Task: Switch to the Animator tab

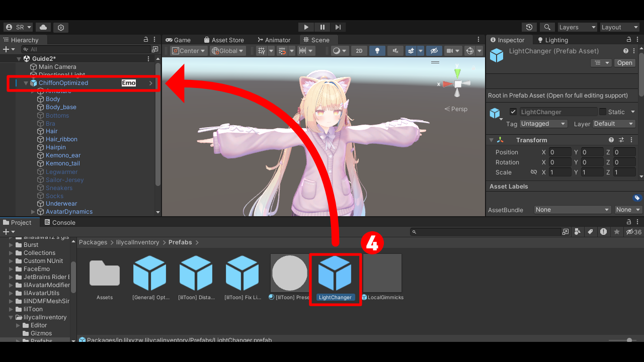Action: (274, 40)
